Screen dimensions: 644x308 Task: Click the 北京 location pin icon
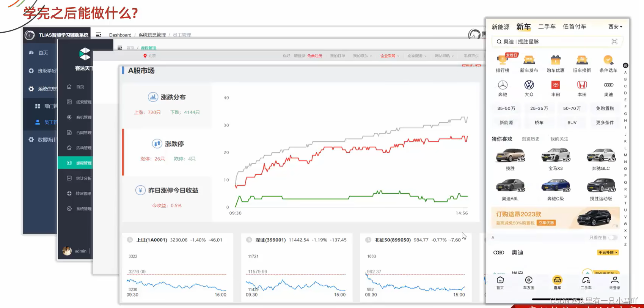point(145,56)
